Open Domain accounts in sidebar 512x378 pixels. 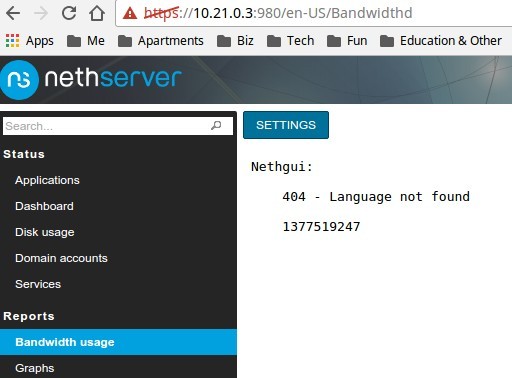tap(61, 258)
